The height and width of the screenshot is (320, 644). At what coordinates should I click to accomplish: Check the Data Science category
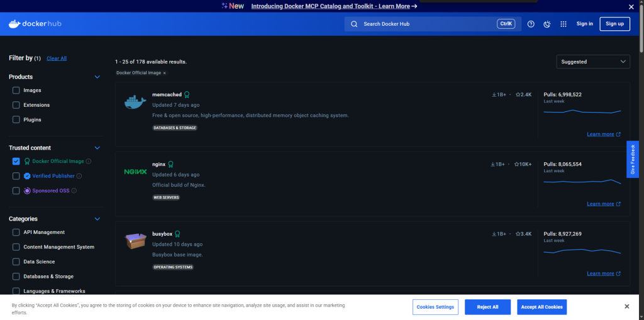(16, 262)
